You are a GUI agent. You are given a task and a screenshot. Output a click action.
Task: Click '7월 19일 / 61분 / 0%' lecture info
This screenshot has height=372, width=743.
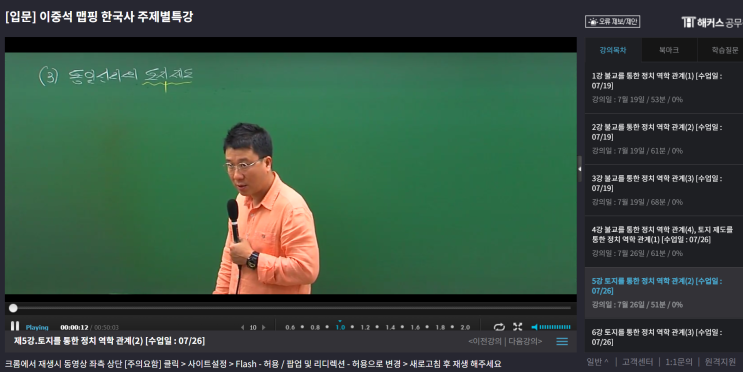tap(637, 151)
